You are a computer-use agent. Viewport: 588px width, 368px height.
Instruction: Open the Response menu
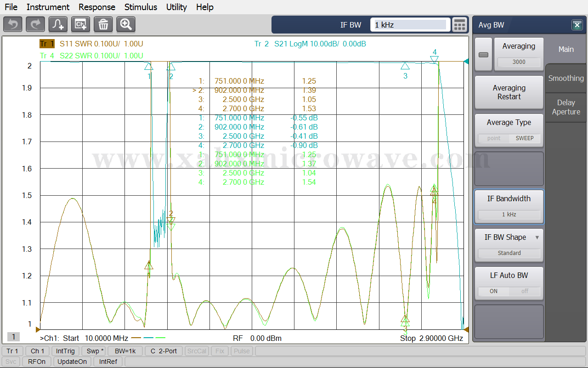(97, 7)
